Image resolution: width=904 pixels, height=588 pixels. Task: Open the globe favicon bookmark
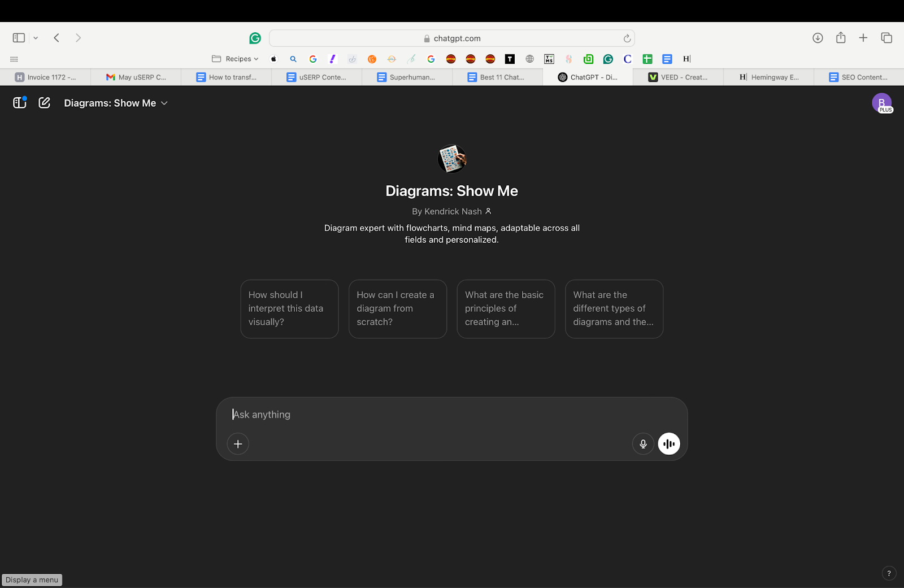(x=529, y=59)
